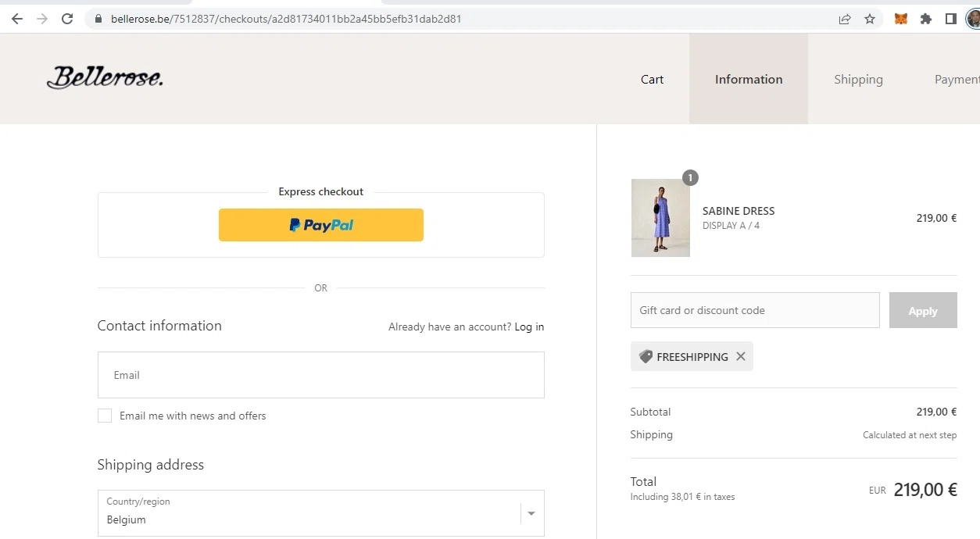This screenshot has height=539, width=980.
Task: Click the DISPLAY A / 4 variant text
Action: 731,226
